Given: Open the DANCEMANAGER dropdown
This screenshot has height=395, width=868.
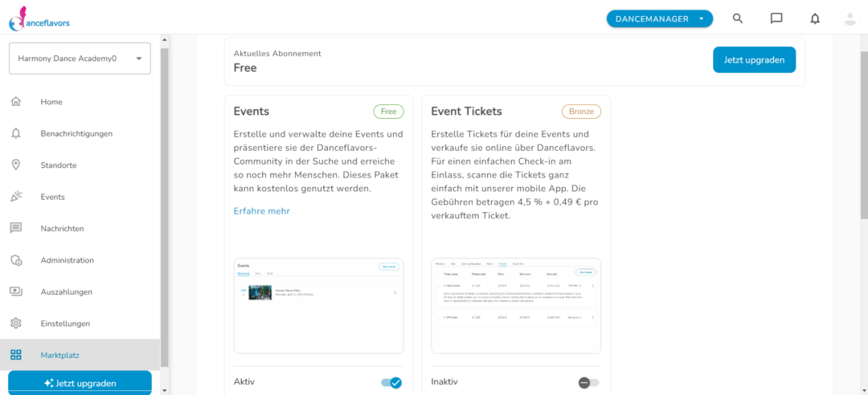Looking at the screenshot, I should [660, 18].
